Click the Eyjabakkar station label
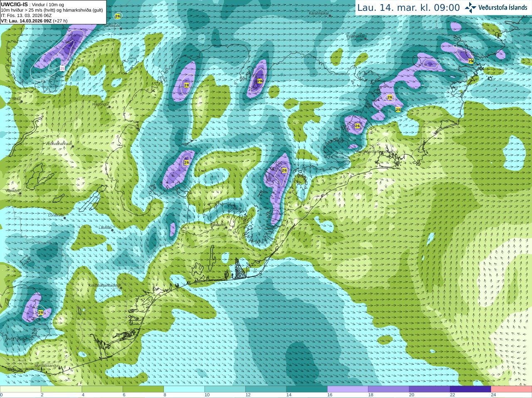The height and width of the screenshot is (398, 532). point(356,36)
